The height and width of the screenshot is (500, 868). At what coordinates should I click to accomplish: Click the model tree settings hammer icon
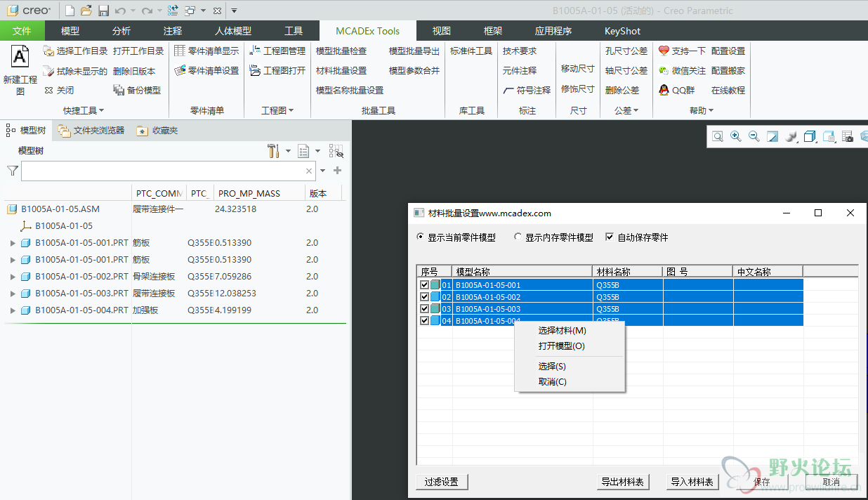click(274, 151)
